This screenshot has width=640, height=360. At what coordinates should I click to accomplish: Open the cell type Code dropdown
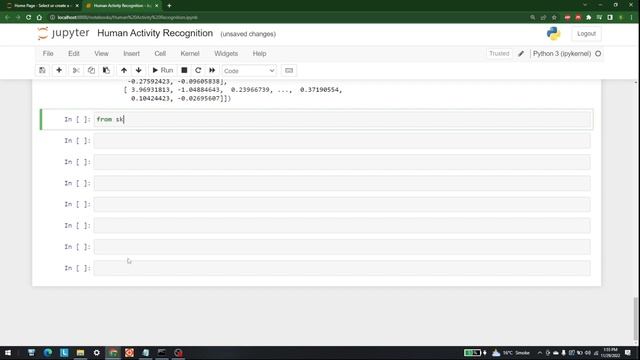click(249, 71)
